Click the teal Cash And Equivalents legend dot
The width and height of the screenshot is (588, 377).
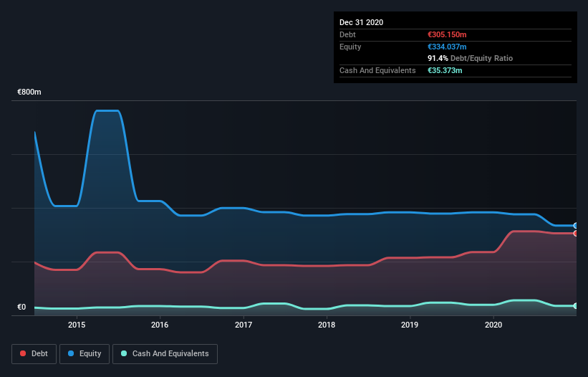coord(124,353)
